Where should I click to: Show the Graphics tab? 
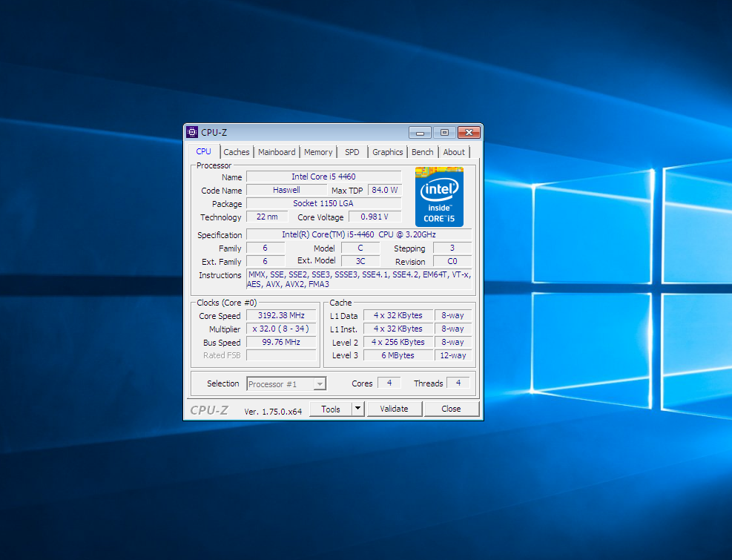pos(388,152)
